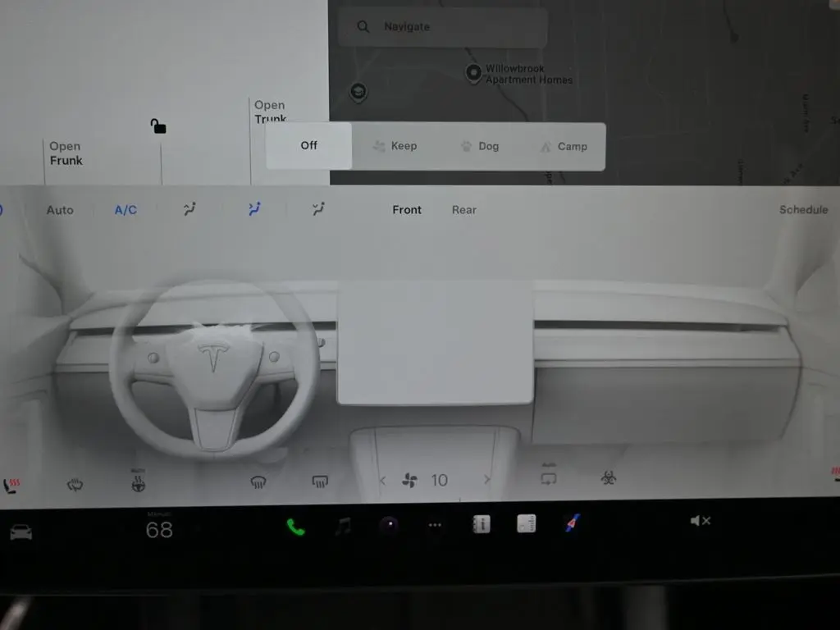Screen dimensions: 840x630
Task: Tap the Navigate search field
Action: 443,27
